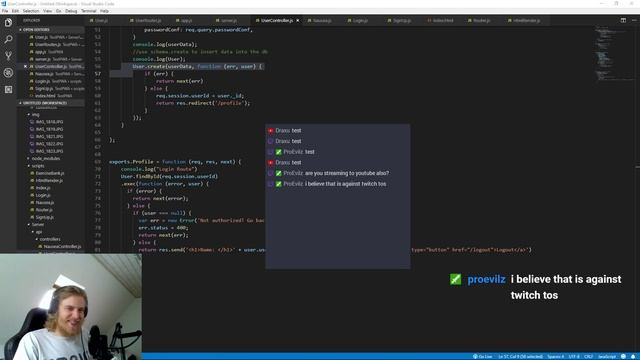Open IMG_5822.JPG in the file tree
Screen dimensions: 640x360
tap(49, 144)
